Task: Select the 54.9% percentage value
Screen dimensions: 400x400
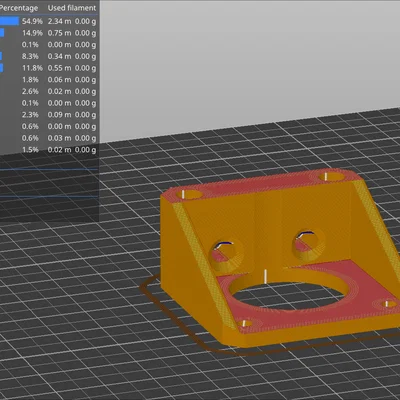Action: click(32, 21)
